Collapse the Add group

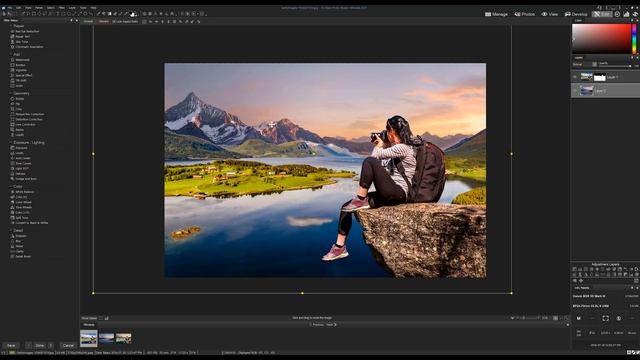pos(11,54)
